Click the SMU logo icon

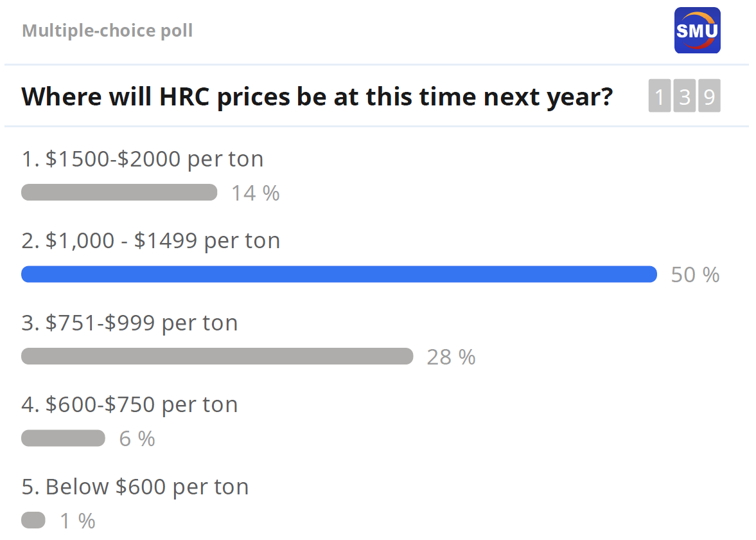tap(697, 30)
